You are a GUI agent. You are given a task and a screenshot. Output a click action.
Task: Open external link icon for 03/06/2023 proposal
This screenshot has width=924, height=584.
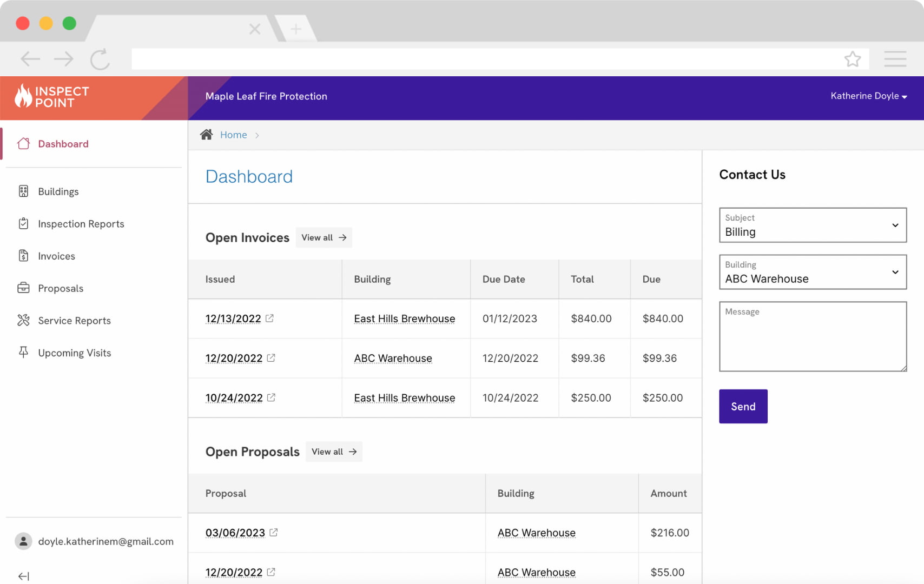tap(274, 532)
